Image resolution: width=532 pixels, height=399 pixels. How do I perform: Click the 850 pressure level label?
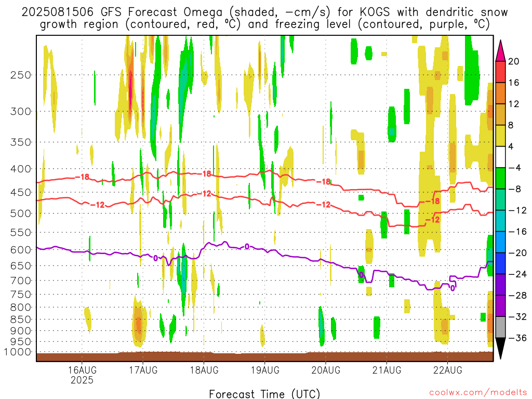pos(21,320)
